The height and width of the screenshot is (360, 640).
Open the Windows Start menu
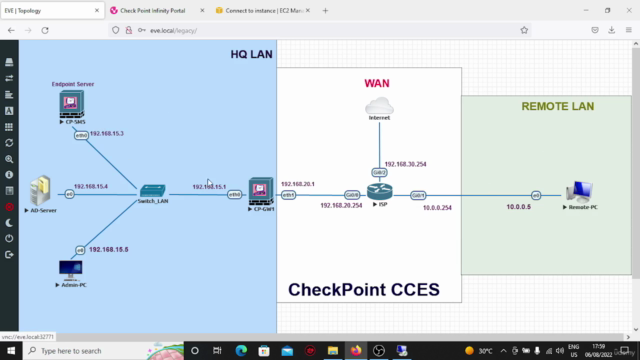pyautogui.click(x=11, y=351)
